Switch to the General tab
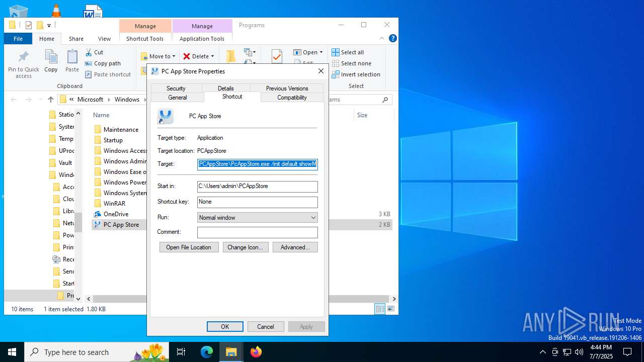Image resolution: width=644 pixels, height=362 pixels. (x=178, y=98)
